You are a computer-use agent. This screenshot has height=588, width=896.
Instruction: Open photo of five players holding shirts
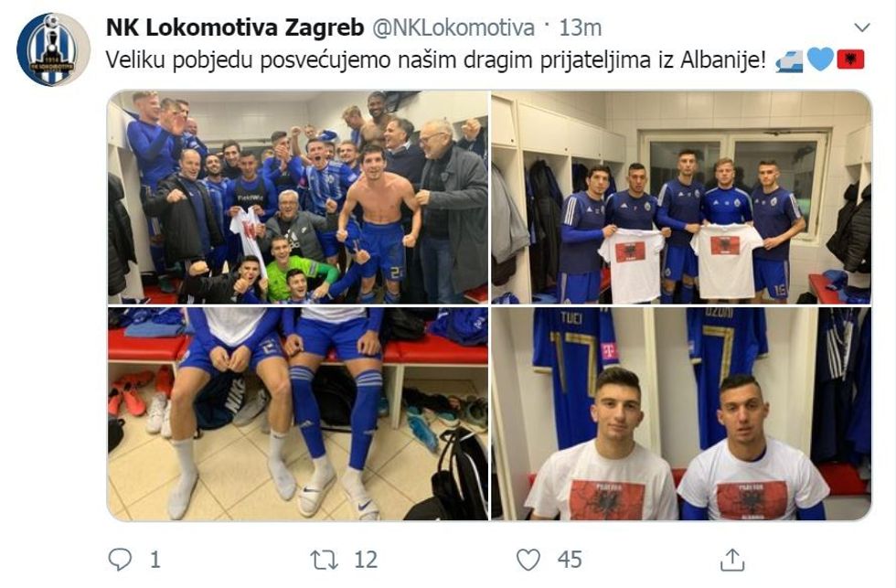coord(681,198)
